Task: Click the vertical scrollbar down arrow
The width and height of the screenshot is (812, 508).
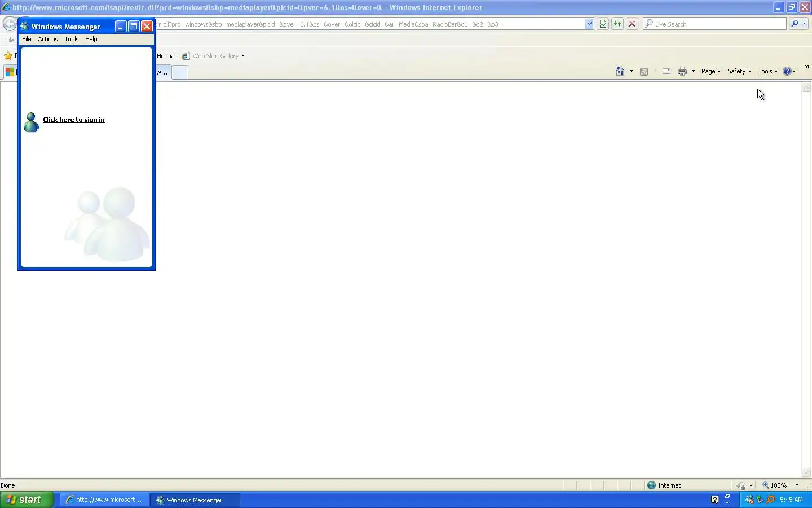Action: pyautogui.click(x=806, y=472)
